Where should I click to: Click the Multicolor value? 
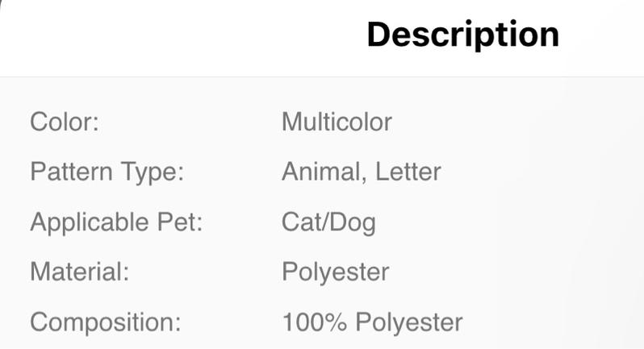337,123
